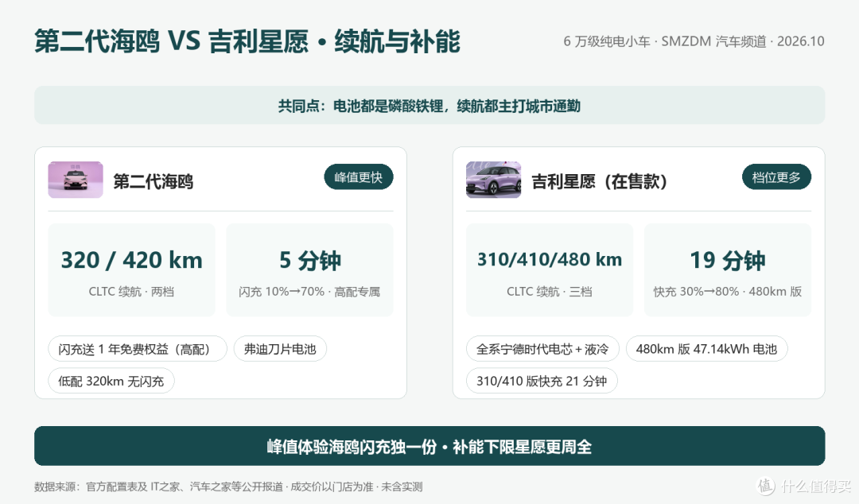Click the pink Seagull car thumbnail
The image size is (859, 504).
pyautogui.click(x=76, y=180)
